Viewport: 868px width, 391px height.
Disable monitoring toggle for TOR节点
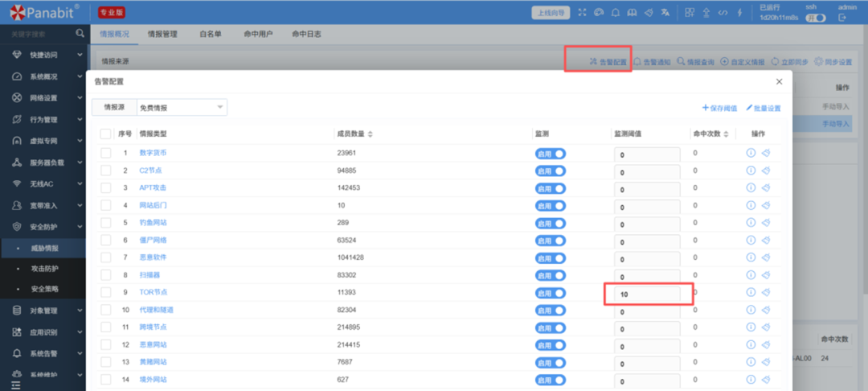(551, 292)
